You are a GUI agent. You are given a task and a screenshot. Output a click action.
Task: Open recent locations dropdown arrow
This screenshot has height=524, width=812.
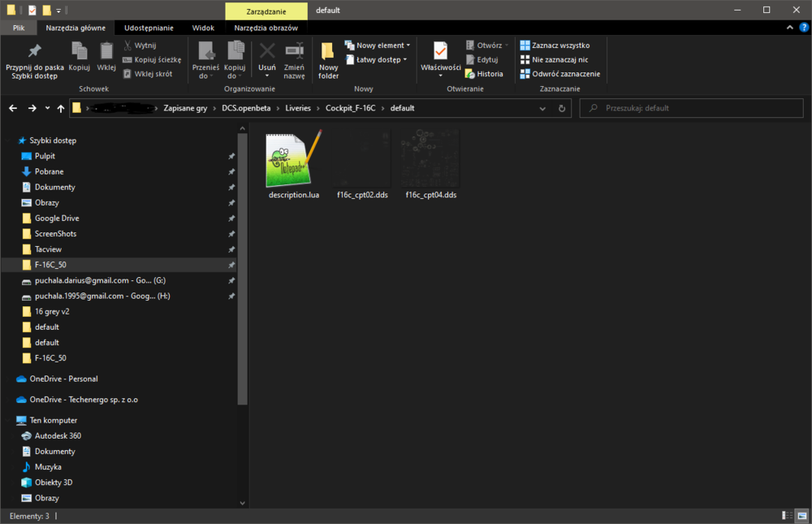coord(47,108)
